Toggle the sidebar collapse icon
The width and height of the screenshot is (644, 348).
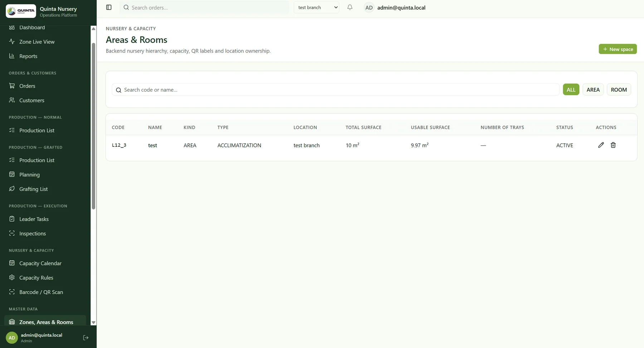[x=109, y=8]
